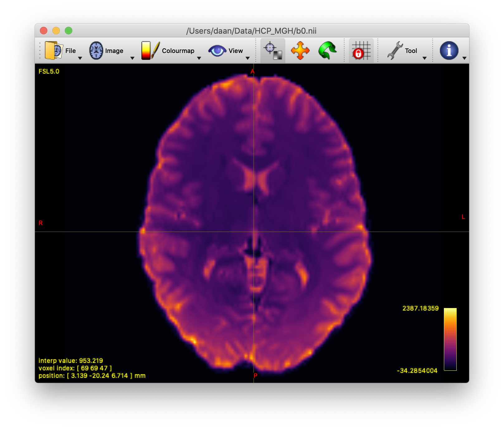Expand the View menu arrow
The image size is (504, 429).
click(x=248, y=58)
